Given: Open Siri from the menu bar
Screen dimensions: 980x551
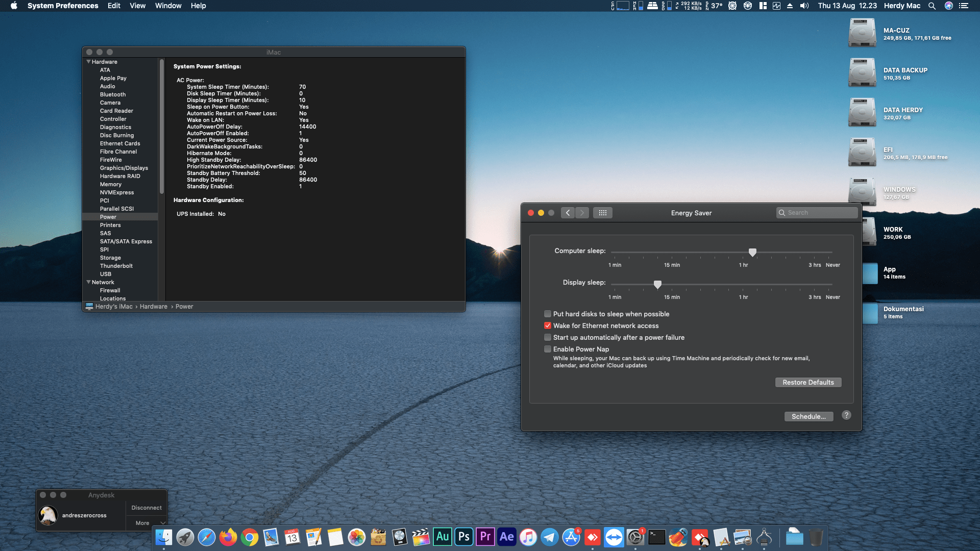Looking at the screenshot, I should pos(949,6).
